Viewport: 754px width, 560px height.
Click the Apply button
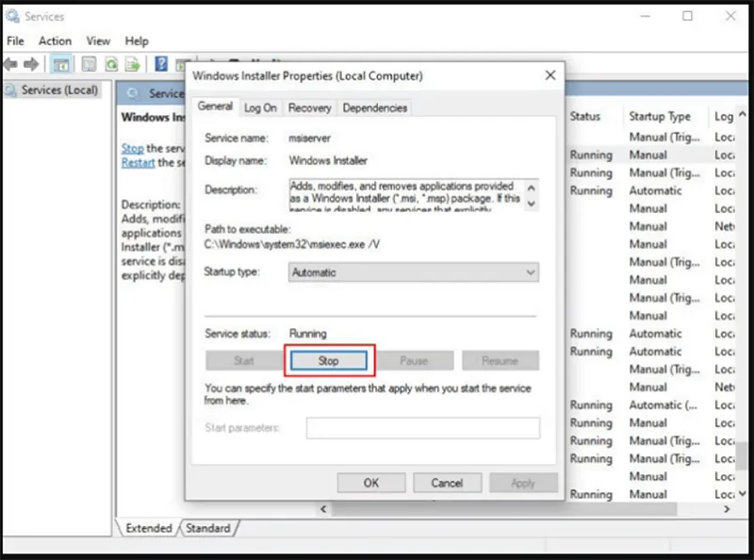[x=523, y=483]
